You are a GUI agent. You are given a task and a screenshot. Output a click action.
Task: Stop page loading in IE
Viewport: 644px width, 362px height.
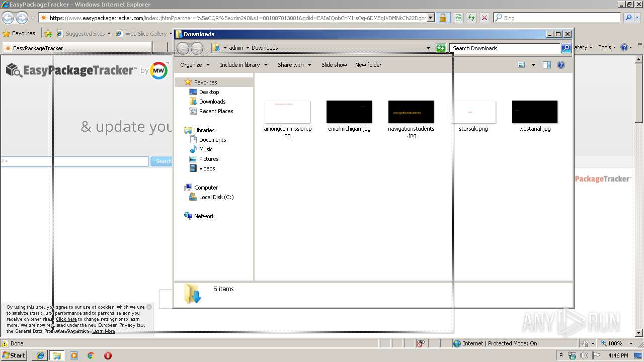(485, 18)
